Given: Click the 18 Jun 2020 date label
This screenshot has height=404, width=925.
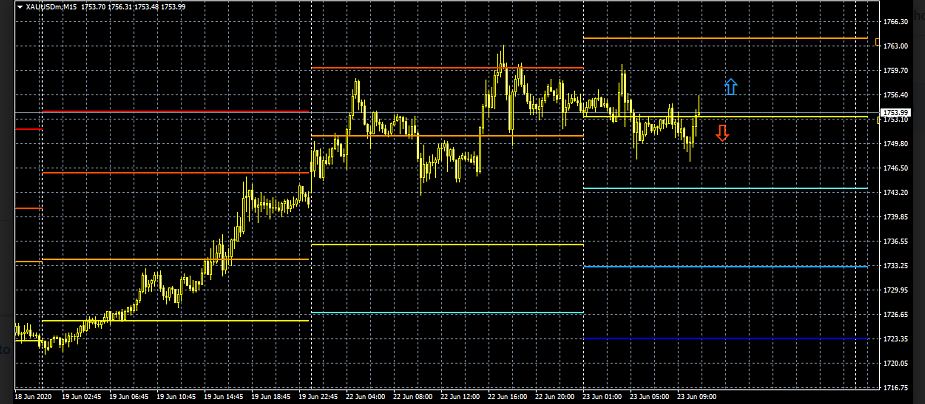Looking at the screenshot, I should (33, 396).
